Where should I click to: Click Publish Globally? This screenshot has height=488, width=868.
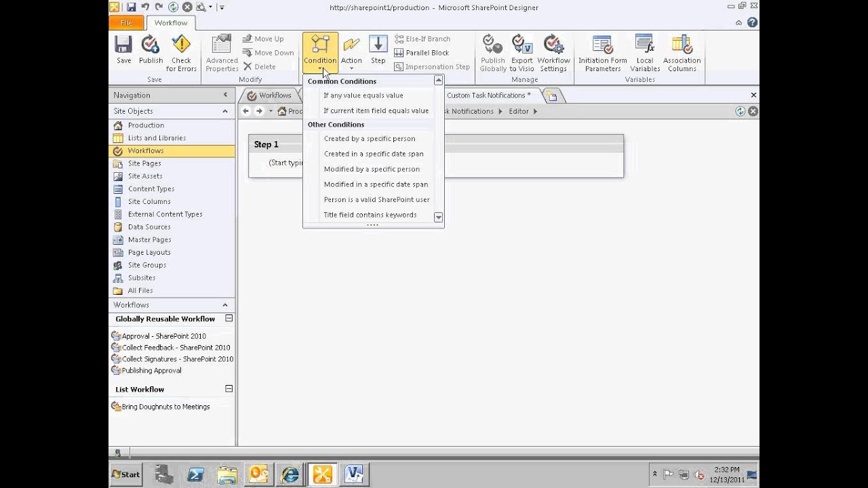tap(493, 54)
